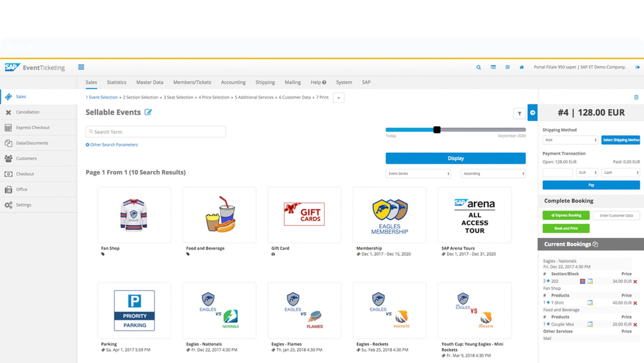
Task: Open seat map icon for section 202
Action: point(582,281)
